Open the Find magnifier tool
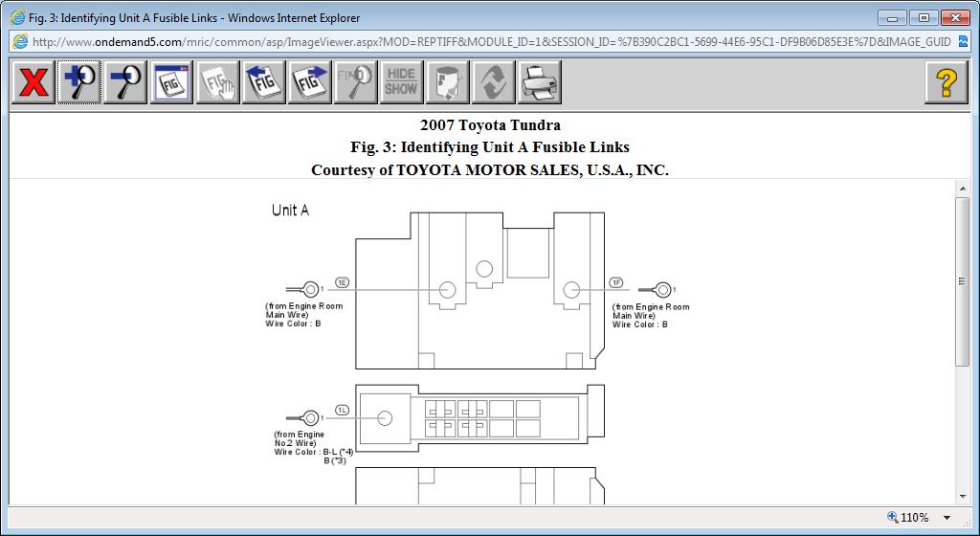 356,82
